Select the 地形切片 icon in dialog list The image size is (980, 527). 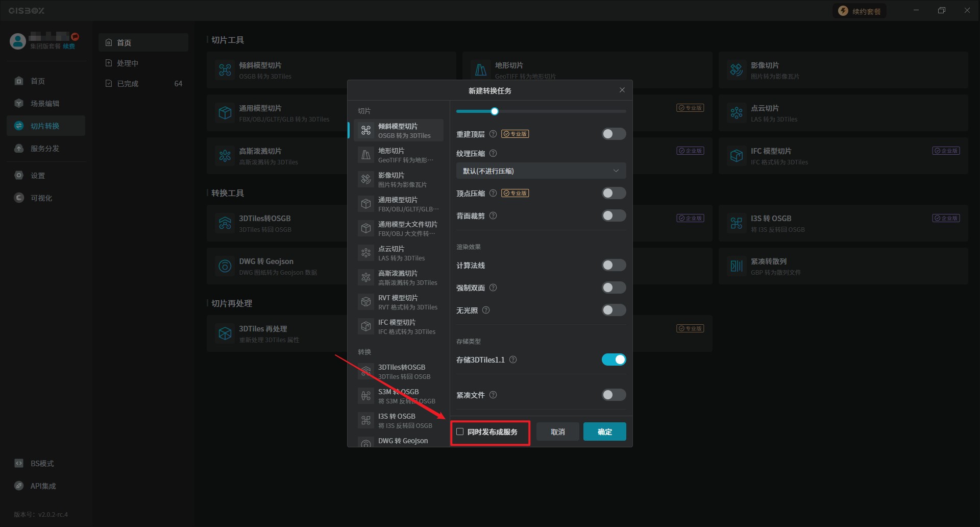click(366, 155)
